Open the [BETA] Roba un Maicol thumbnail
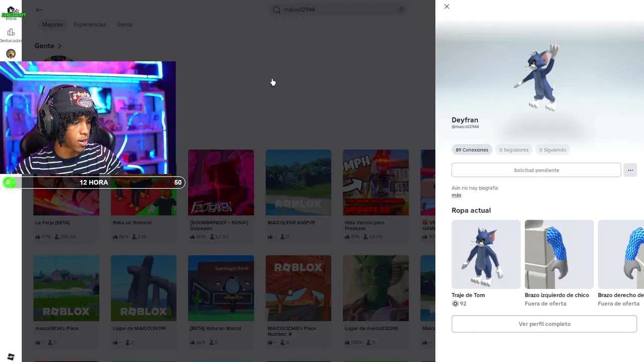This screenshot has width=644, height=362. click(x=221, y=288)
